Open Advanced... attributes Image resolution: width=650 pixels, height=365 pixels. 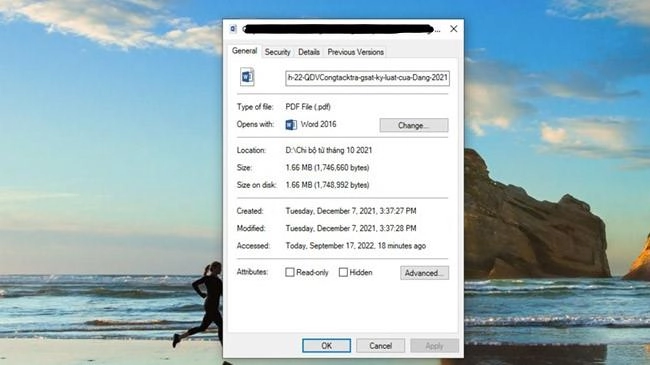tap(424, 273)
